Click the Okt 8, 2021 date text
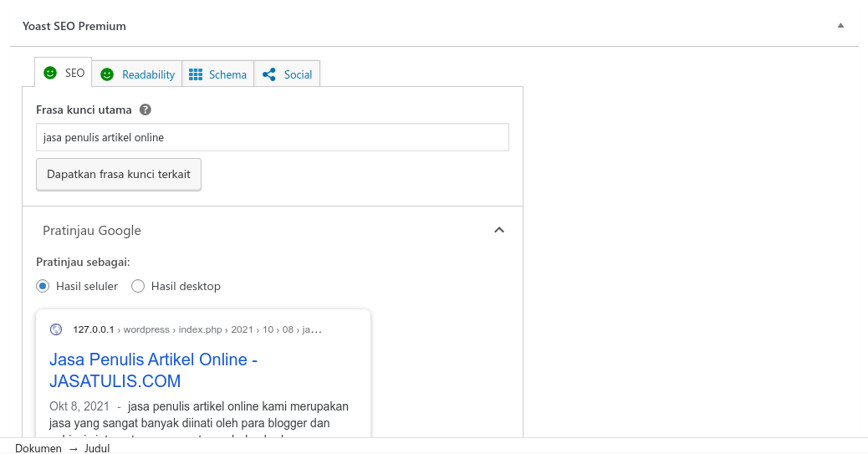 pos(79,406)
